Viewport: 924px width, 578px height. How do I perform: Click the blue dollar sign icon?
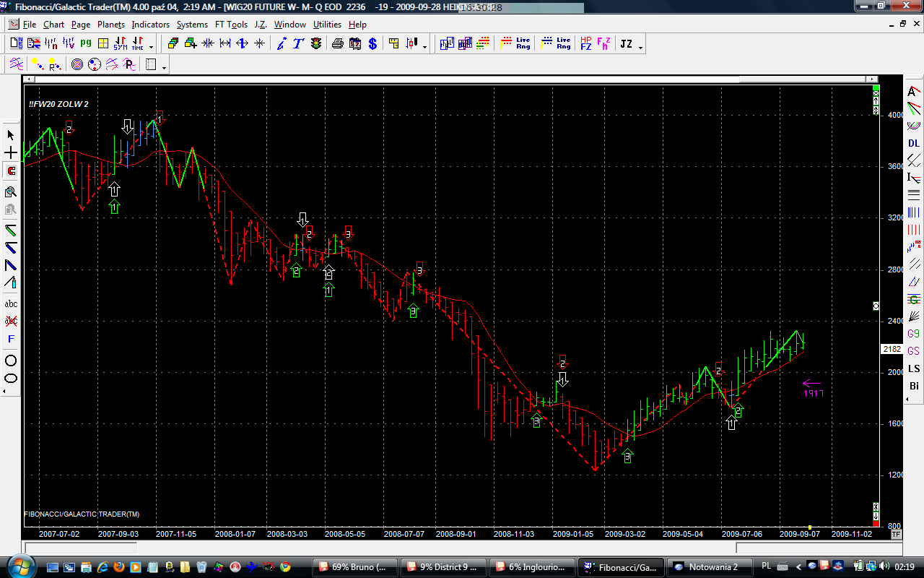click(x=372, y=43)
